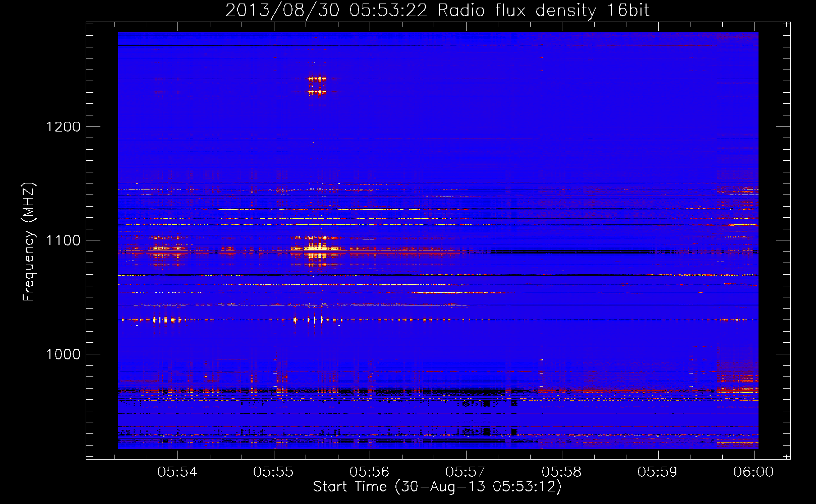
Task: Click the 05:55 time tick label
Action: (x=273, y=472)
